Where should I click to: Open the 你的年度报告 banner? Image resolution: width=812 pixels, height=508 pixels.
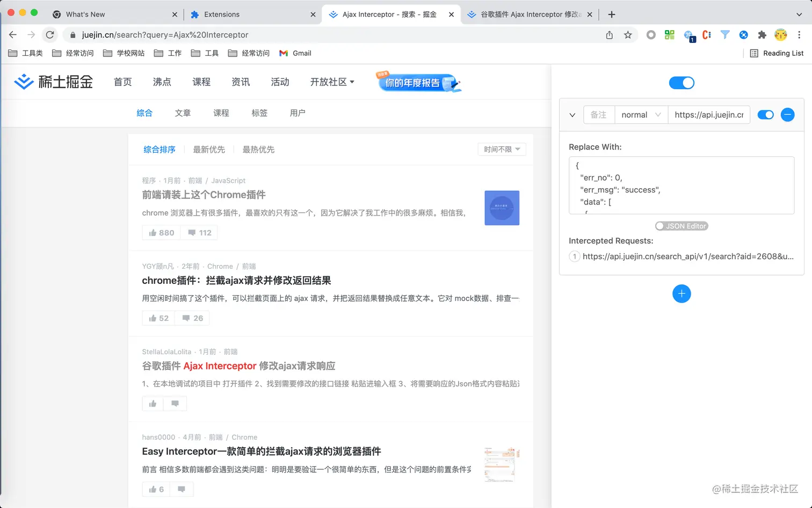click(419, 82)
